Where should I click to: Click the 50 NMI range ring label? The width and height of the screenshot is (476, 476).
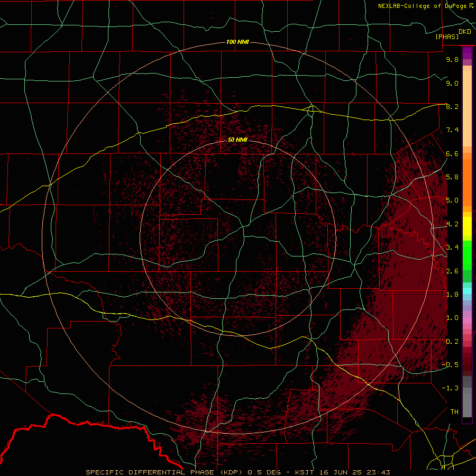[237, 140]
